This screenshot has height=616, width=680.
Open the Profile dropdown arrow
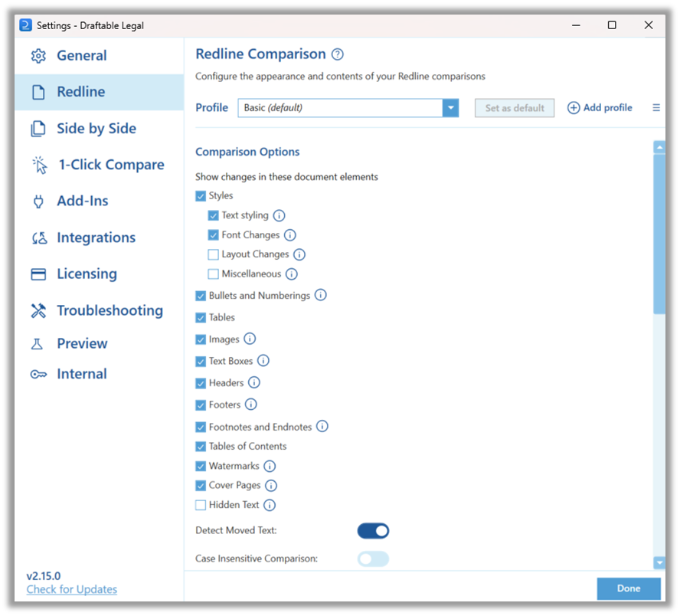click(x=450, y=108)
